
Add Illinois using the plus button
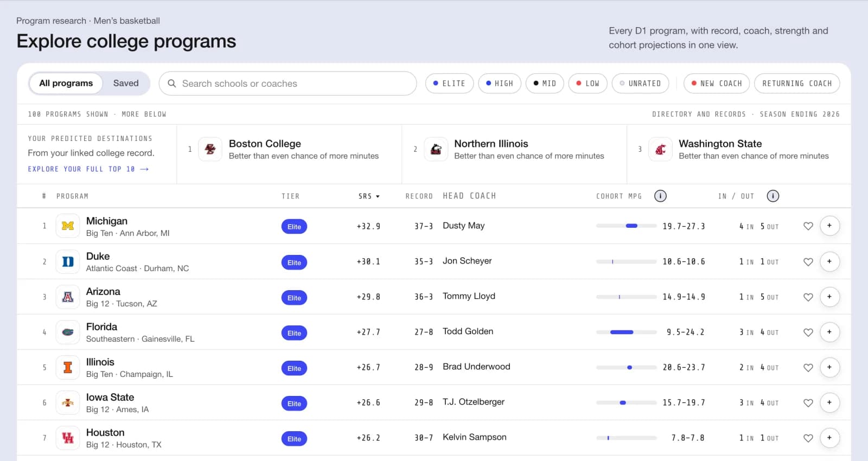(x=829, y=367)
